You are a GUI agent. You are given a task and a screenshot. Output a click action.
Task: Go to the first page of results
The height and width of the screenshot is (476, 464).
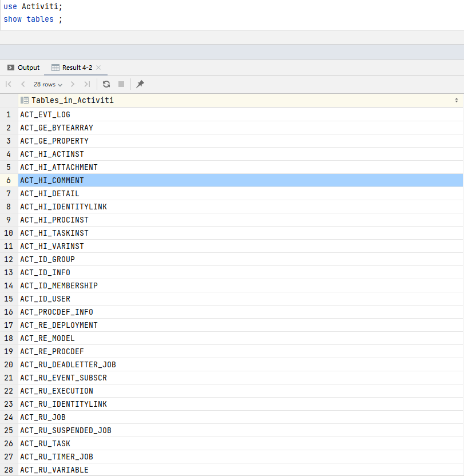tap(9, 84)
